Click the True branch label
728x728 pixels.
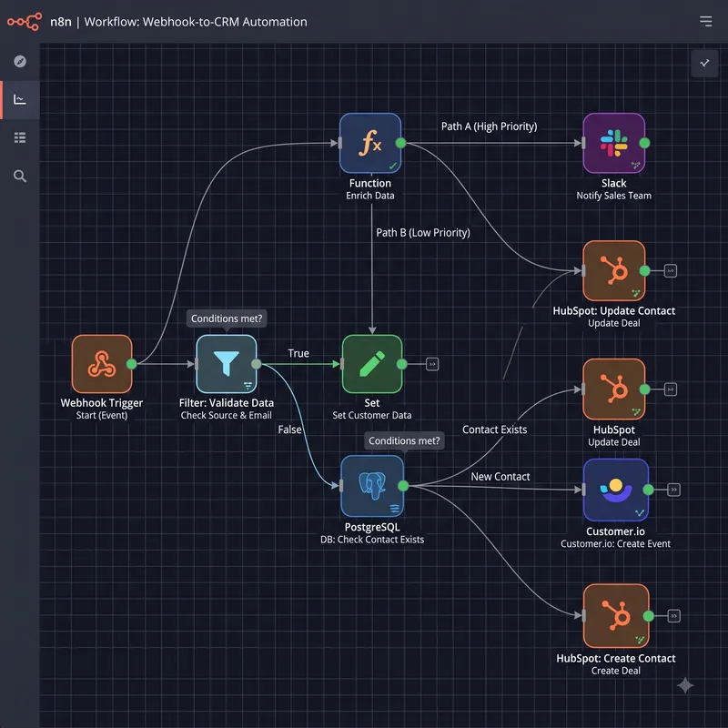pos(298,353)
